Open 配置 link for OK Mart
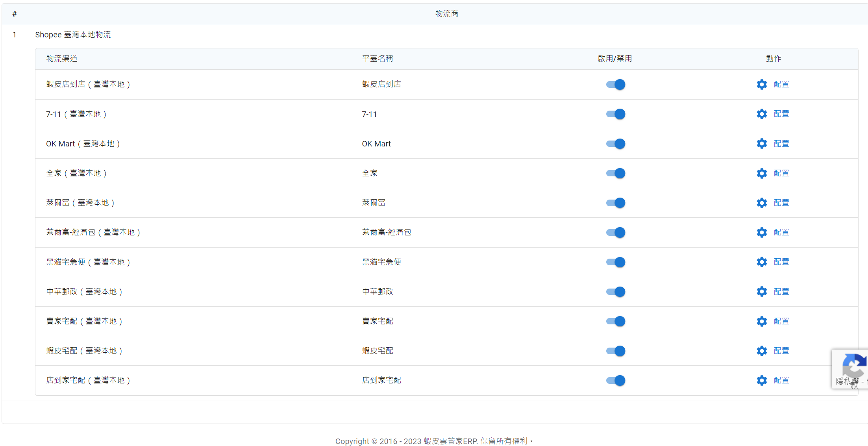This screenshot has height=446, width=868. (x=781, y=143)
